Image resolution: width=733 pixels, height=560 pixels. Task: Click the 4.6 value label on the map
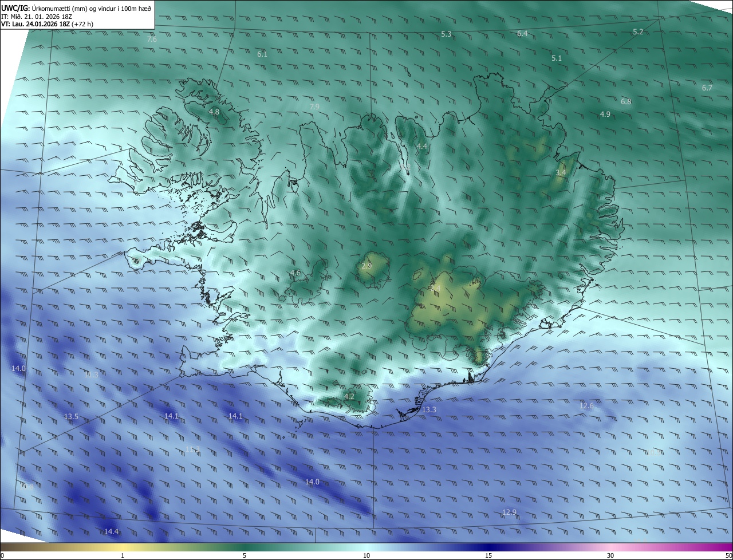pos(295,273)
